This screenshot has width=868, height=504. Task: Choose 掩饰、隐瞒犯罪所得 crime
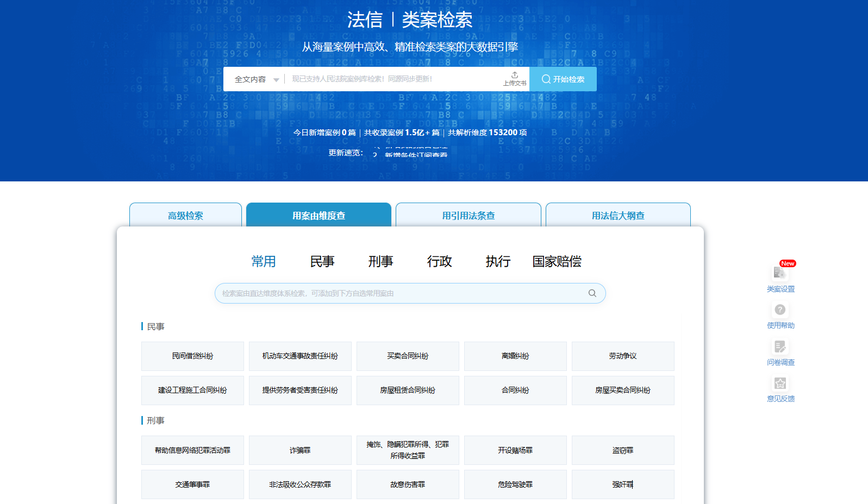(408, 450)
